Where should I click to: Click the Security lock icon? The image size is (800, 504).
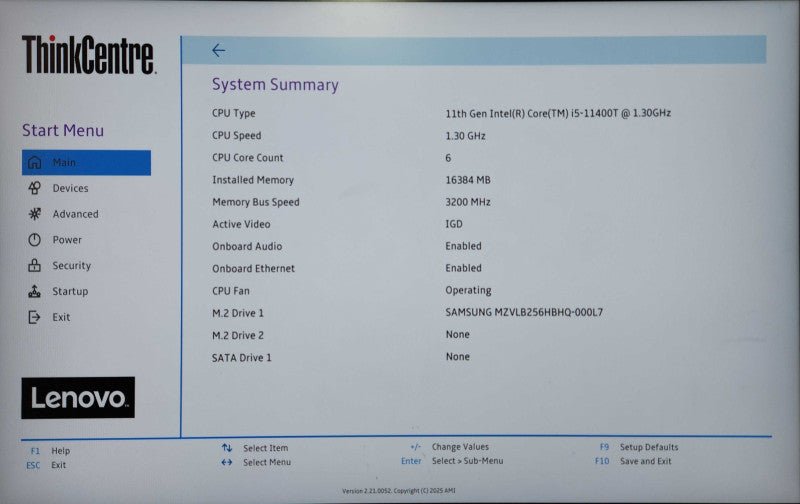(x=34, y=265)
